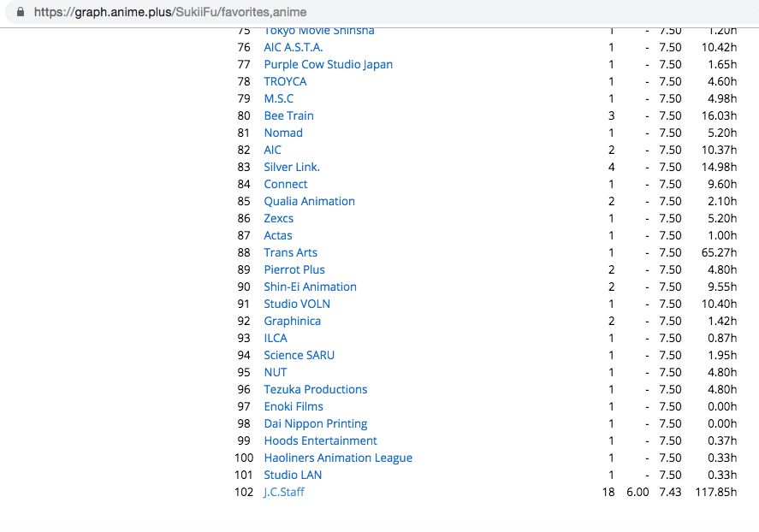Open the Science SARU link

coord(299,355)
